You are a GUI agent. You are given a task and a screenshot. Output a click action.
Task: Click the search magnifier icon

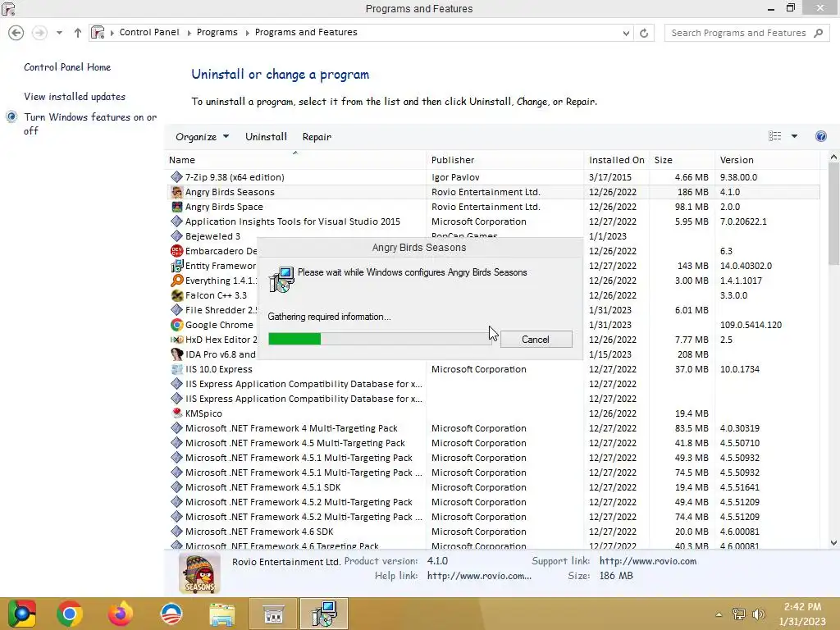point(818,33)
